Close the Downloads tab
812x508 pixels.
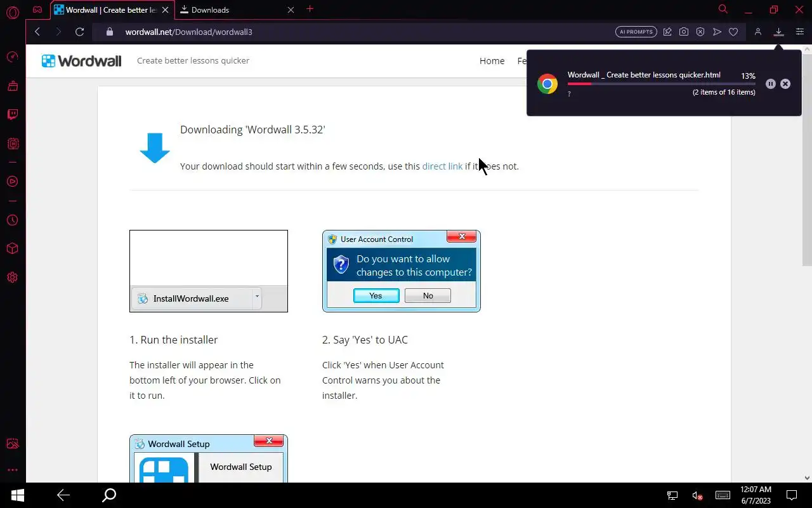tap(291, 10)
